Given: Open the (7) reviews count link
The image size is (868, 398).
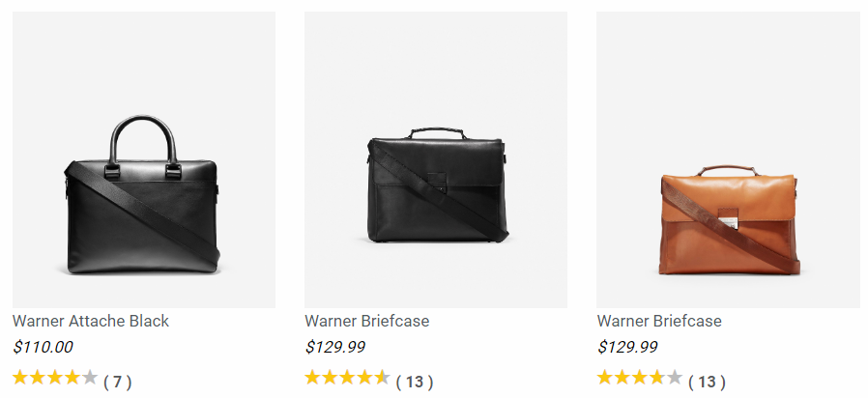Looking at the screenshot, I should pyautogui.click(x=117, y=382).
